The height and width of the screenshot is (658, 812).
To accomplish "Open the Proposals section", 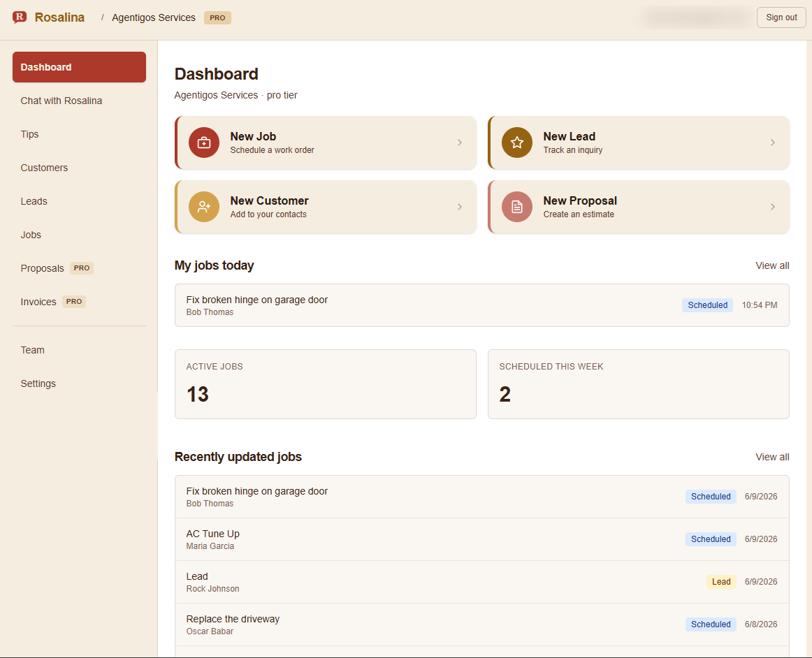I will (79, 268).
